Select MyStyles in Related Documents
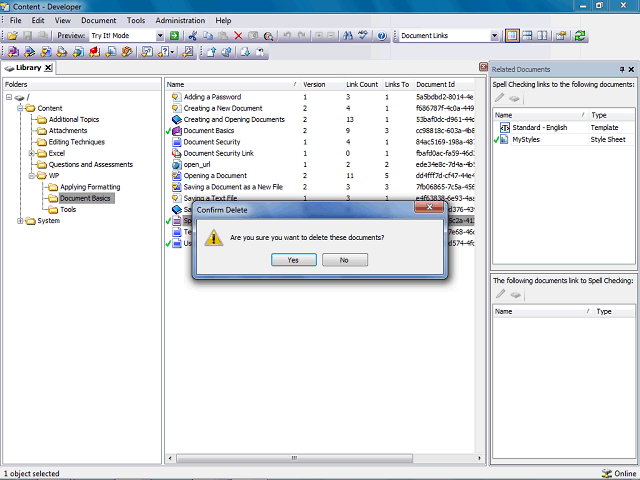This screenshot has height=480, width=640. coord(563,140)
